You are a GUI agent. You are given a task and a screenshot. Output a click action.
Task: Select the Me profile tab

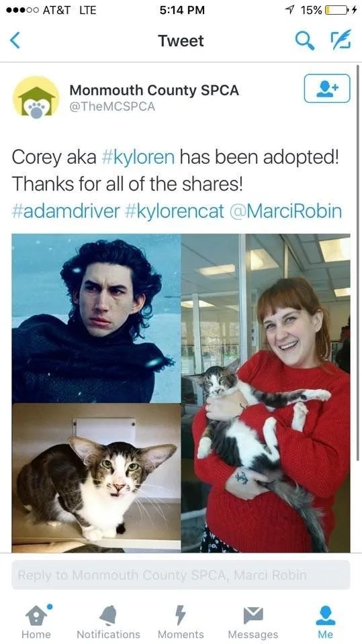325,621
